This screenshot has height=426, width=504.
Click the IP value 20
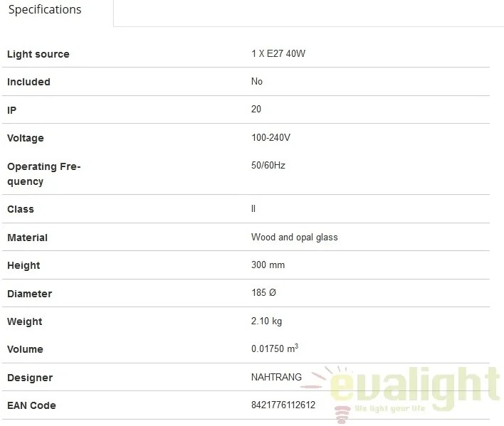[x=256, y=109]
